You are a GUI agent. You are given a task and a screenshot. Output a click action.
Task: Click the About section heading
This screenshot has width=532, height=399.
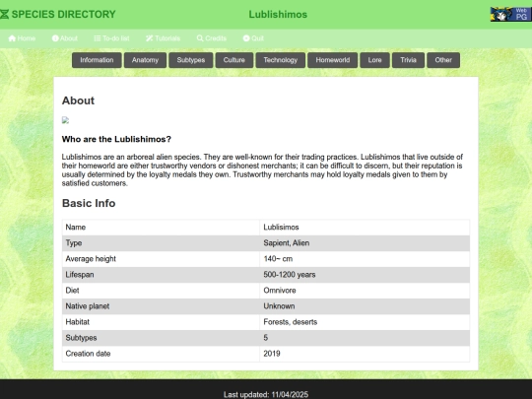[78, 100]
